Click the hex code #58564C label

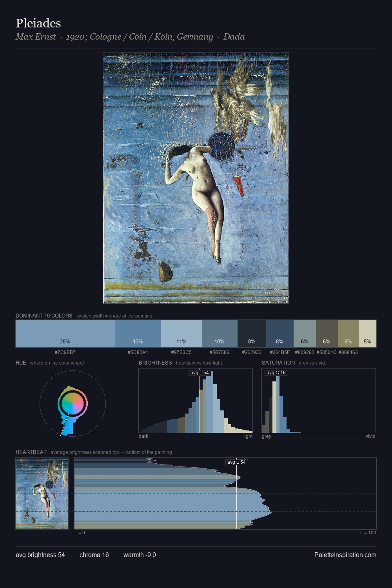pyautogui.click(x=327, y=352)
